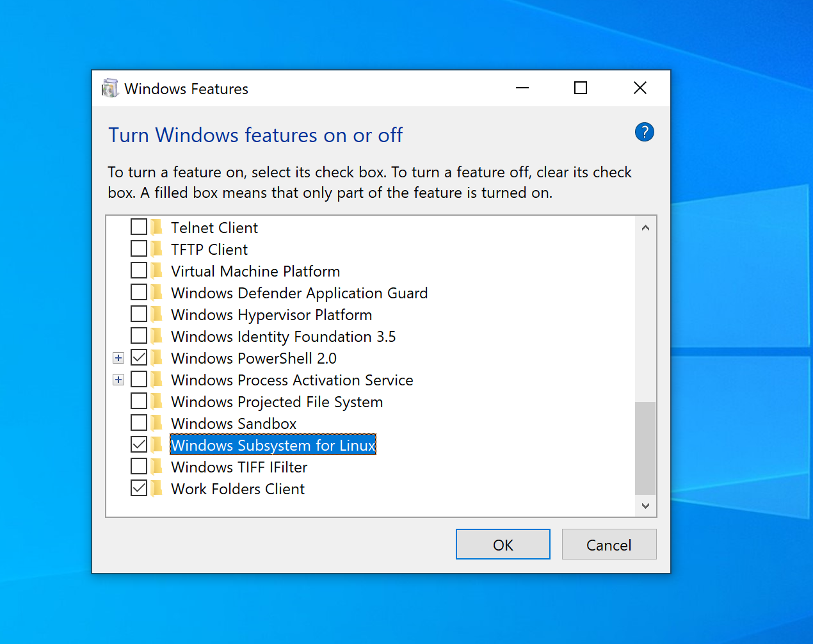Viewport: 813px width, 644px height.
Task: Enable Windows Hypervisor Platform checkbox
Action: tap(139, 314)
